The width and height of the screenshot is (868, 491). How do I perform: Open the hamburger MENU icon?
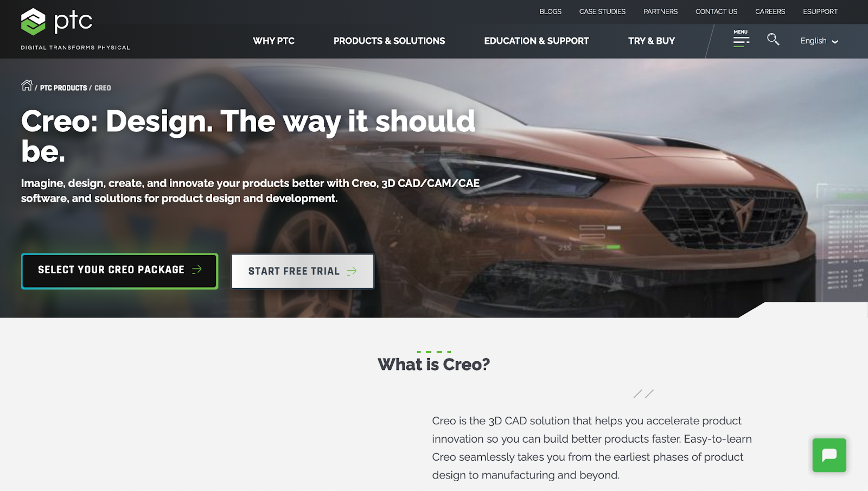pos(741,39)
